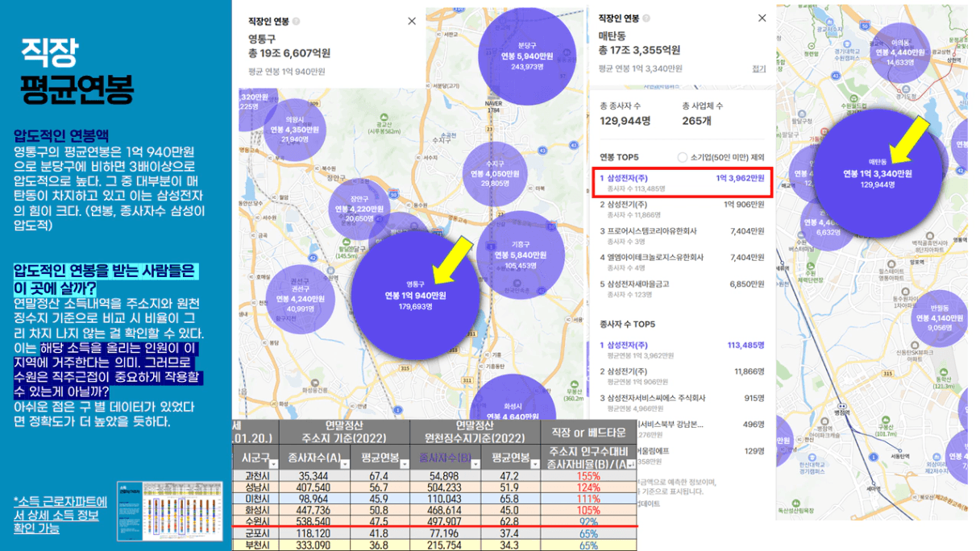Open 엘엠아이테크놀로지스유한회사 in salary list
Screen dimensions: 980x551
[x=681, y=263]
